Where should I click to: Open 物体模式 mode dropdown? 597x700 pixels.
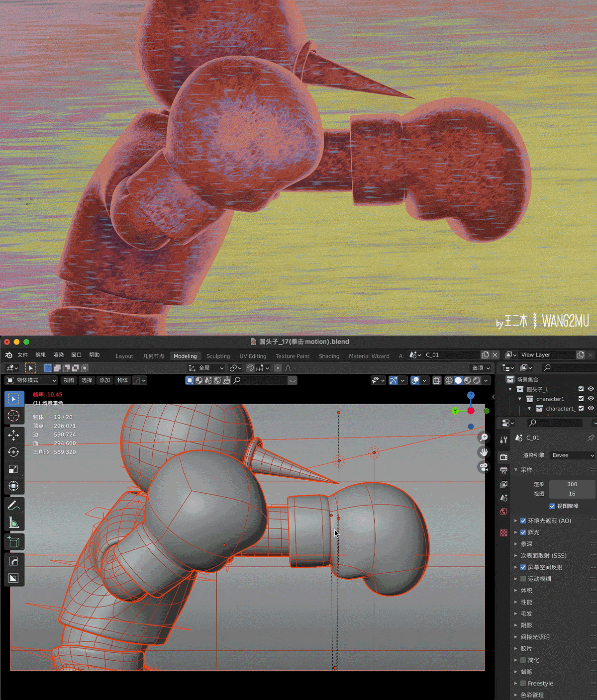point(31,380)
